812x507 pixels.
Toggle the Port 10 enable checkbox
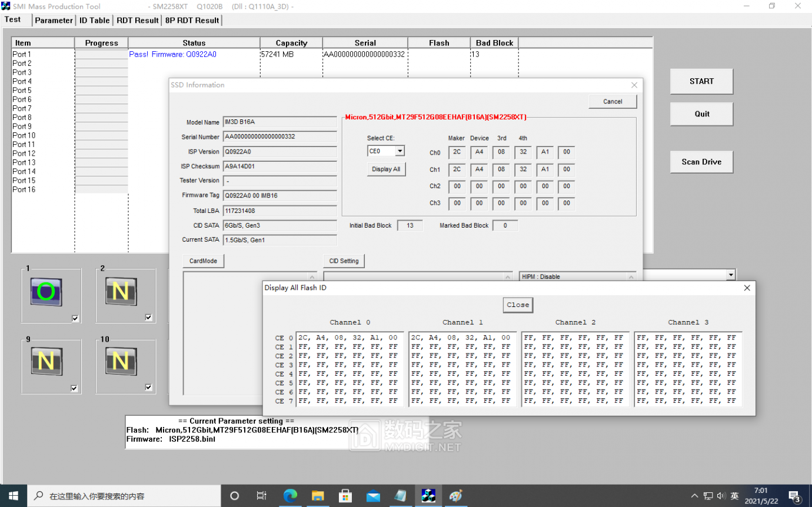coord(148,388)
